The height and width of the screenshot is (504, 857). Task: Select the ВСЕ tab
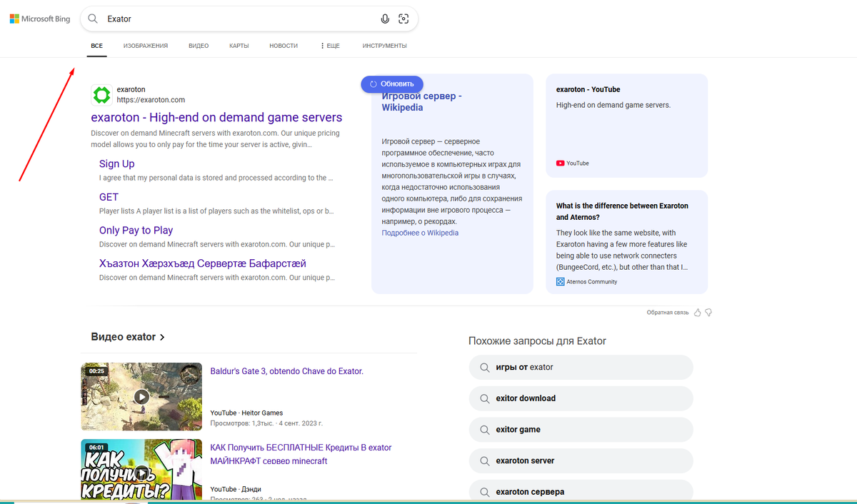point(97,46)
